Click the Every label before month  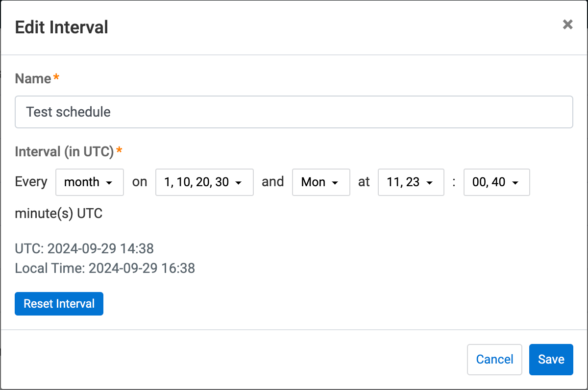(31, 182)
